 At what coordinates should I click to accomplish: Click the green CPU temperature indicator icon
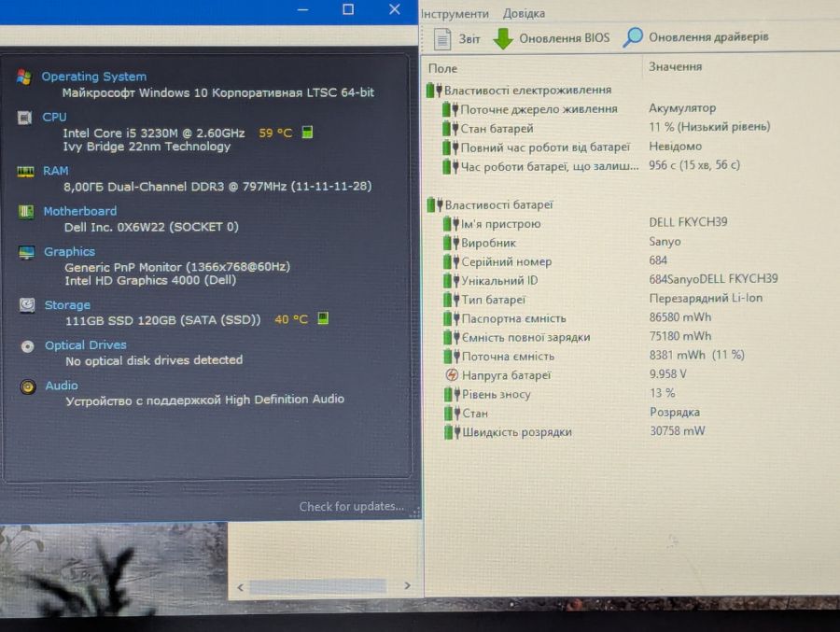coord(307,132)
